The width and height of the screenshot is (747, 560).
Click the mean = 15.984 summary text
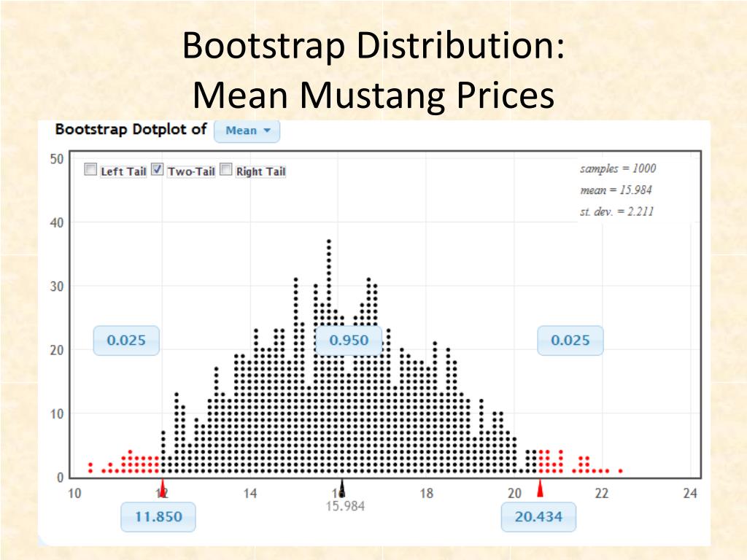616,190
